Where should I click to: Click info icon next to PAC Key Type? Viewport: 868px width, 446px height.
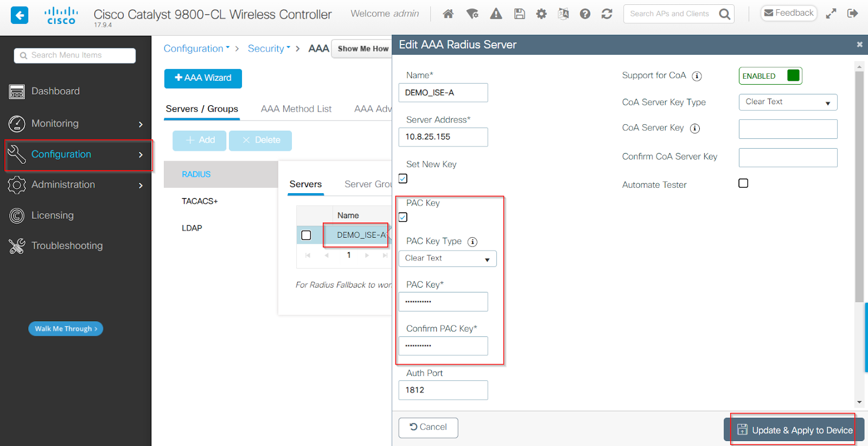coord(473,242)
